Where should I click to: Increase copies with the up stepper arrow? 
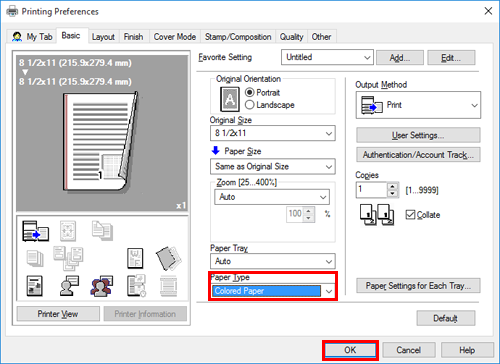pyautogui.click(x=393, y=186)
